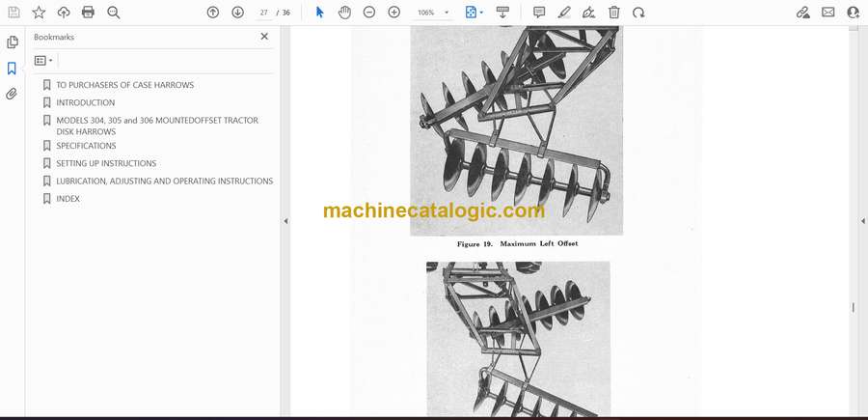The height and width of the screenshot is (420, 868).
Task: Open the bookmarks options dropdown menu
Action: click(43, 60)
